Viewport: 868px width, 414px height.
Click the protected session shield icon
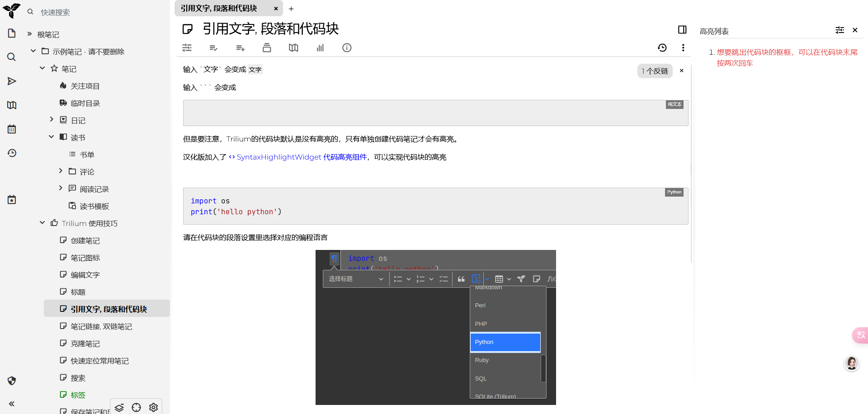tap(12, 381)
